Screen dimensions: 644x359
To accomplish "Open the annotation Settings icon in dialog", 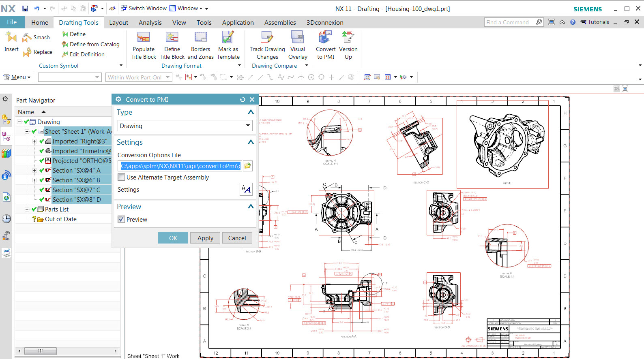I will point(246,189).
